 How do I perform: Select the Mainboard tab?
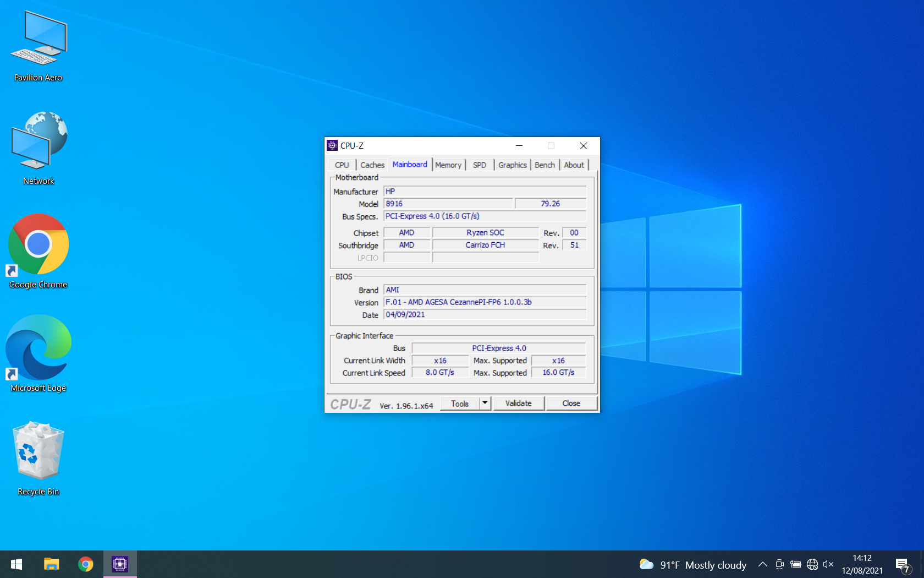coord(410,165)
